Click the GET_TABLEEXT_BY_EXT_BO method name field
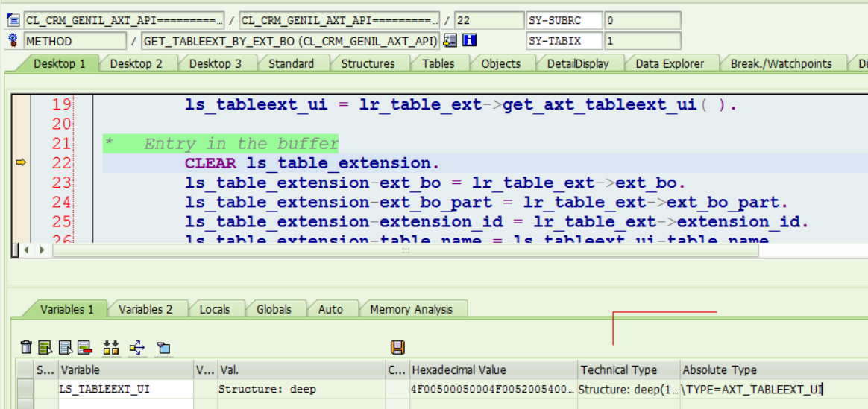The height and width of the screenshot is (409, 868). [291, 41]
